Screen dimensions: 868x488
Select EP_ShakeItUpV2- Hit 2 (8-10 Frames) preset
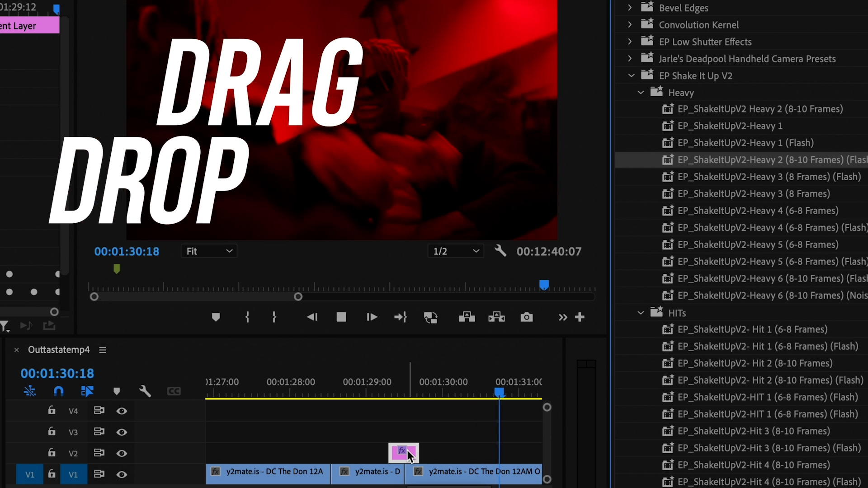click(755, 363)
